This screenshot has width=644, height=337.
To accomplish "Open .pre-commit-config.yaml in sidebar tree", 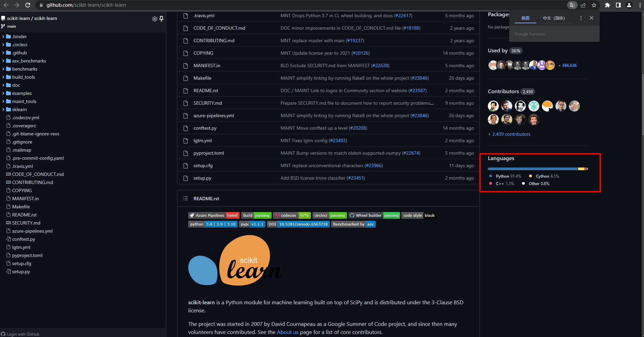I will coord(38,158).
